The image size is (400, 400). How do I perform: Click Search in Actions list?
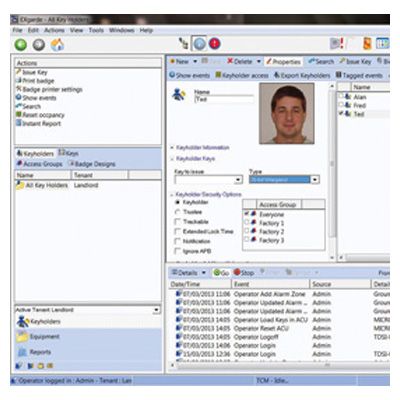pos(28,107)
